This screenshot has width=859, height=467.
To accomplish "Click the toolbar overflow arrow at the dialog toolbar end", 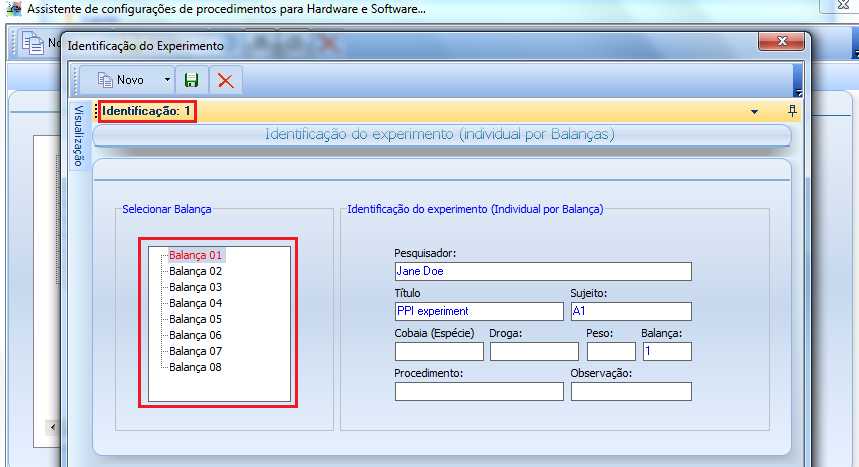I will [798, 81].
